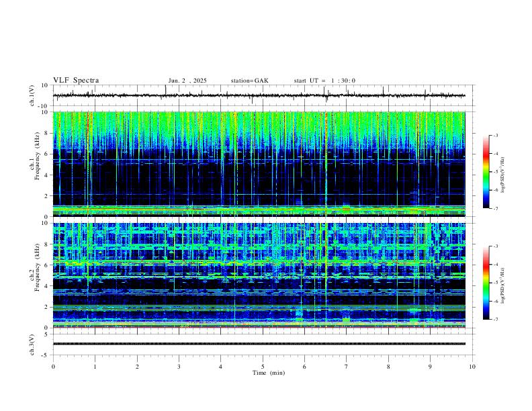Click the "-5" tick on lower colorbar
This screenshot has height=411, width=532.
(x=496, y=283)
